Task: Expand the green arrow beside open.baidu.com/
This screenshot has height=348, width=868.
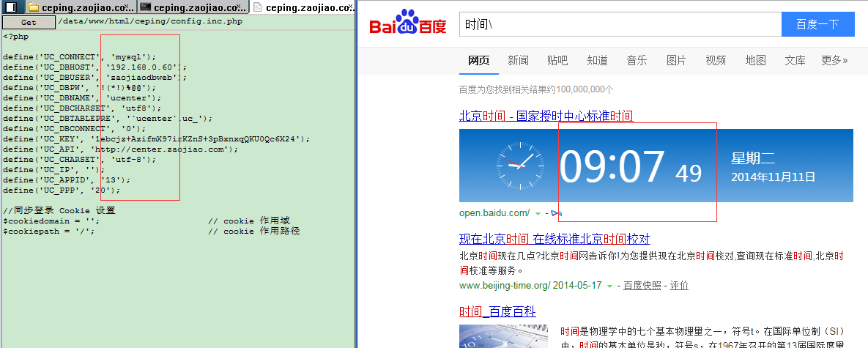Action: click(x=538, y=213)
